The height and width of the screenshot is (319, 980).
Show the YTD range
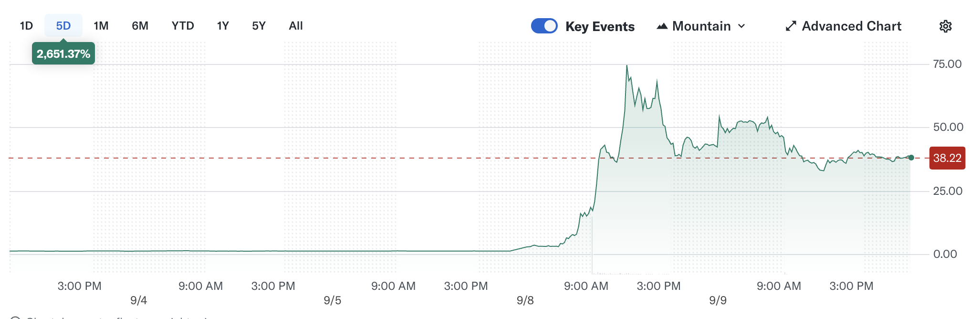[x=183, y=26]
